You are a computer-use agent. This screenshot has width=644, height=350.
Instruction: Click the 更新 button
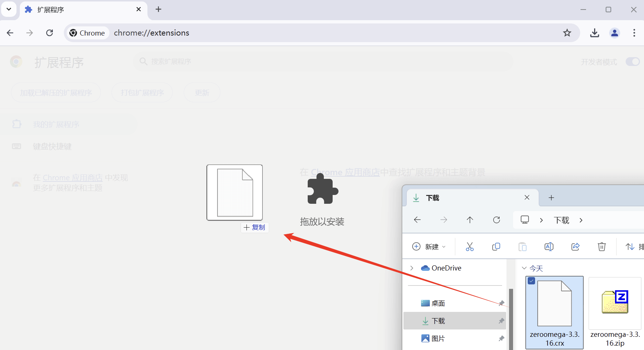coord(202,93)
